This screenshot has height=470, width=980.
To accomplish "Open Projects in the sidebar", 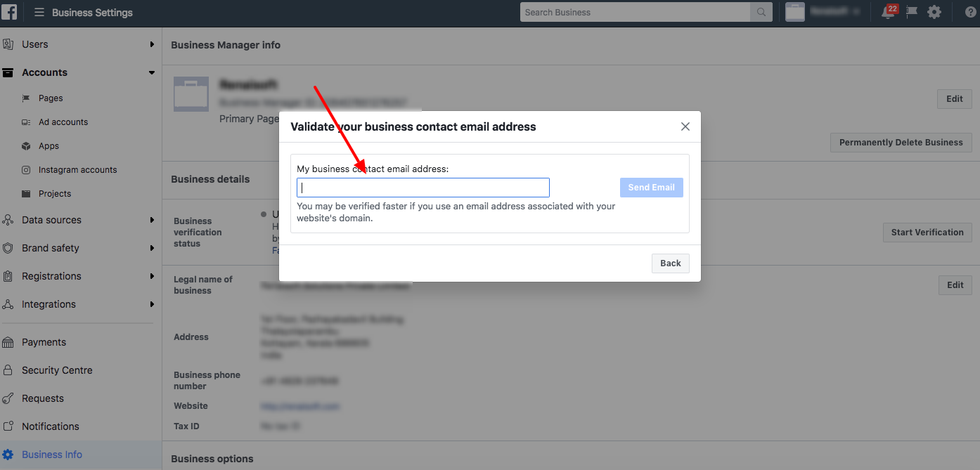I will (55, 194).
